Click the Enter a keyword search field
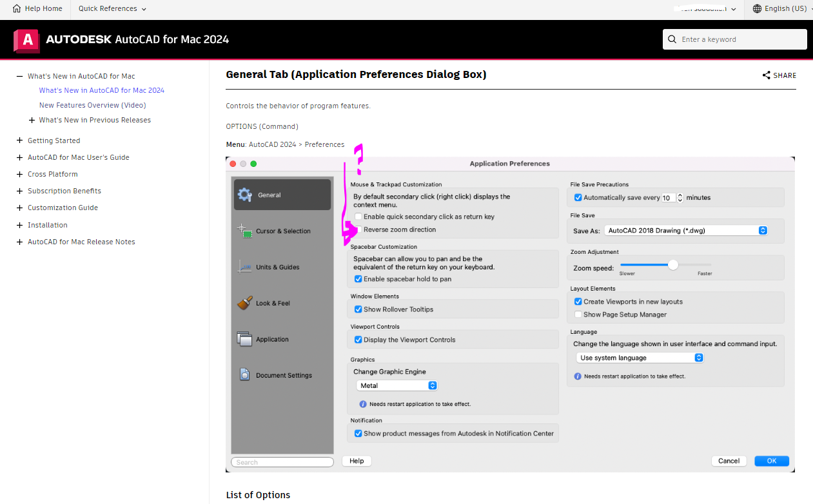Viewport: 813px width, 504px height. tap(741, 39)
